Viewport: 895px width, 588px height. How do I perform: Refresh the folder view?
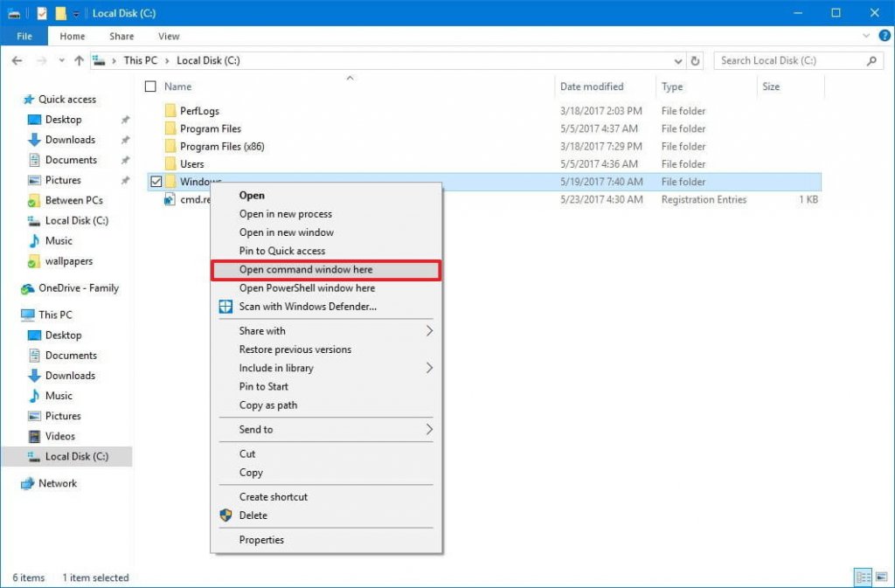pos(695,60)
